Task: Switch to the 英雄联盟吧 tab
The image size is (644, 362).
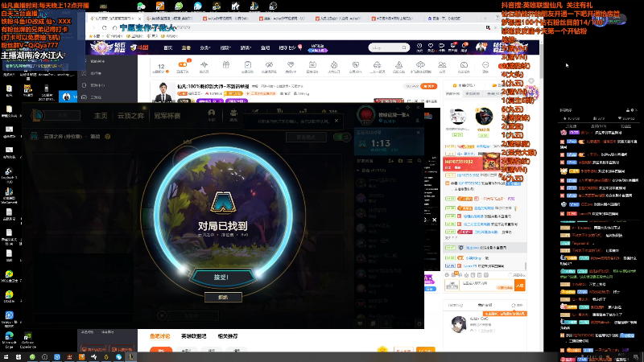Action: [x=193, y=336]
